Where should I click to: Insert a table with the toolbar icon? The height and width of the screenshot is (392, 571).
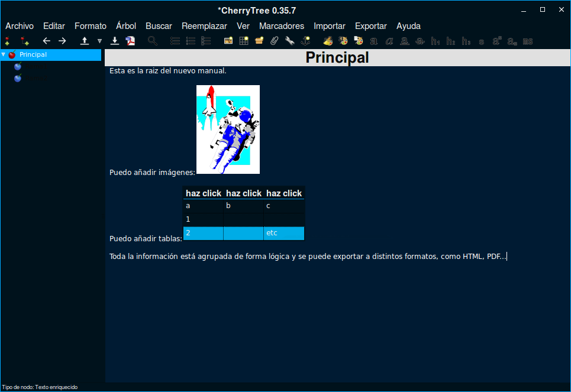click(244, 41)
